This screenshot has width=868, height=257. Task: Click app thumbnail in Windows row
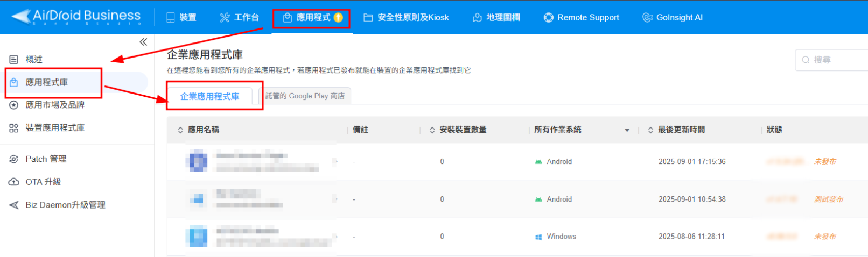point(197,237)
